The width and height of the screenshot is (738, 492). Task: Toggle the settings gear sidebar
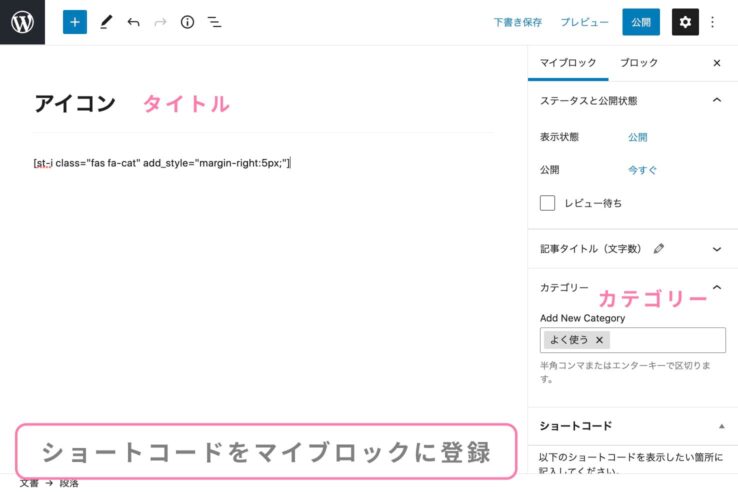click(685, 22)
